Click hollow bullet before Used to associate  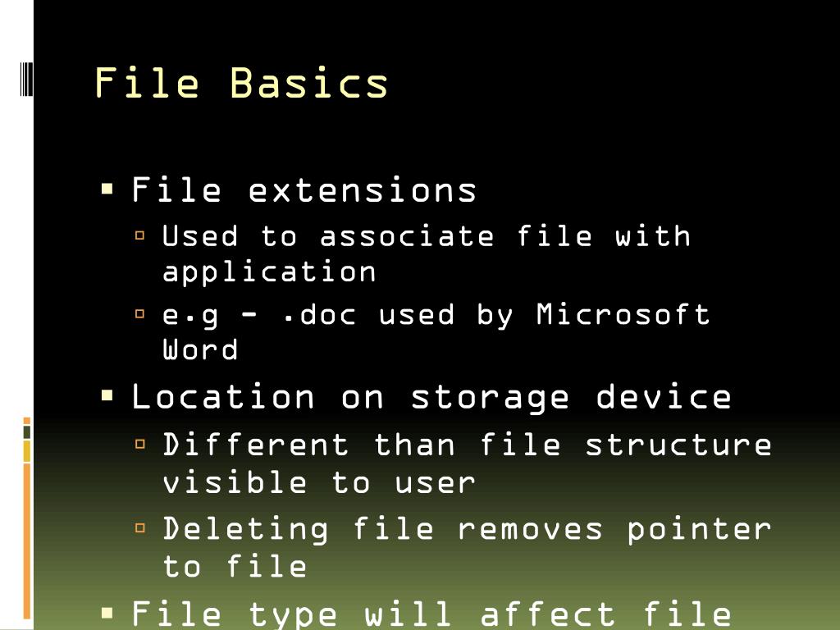coord(140,236)
